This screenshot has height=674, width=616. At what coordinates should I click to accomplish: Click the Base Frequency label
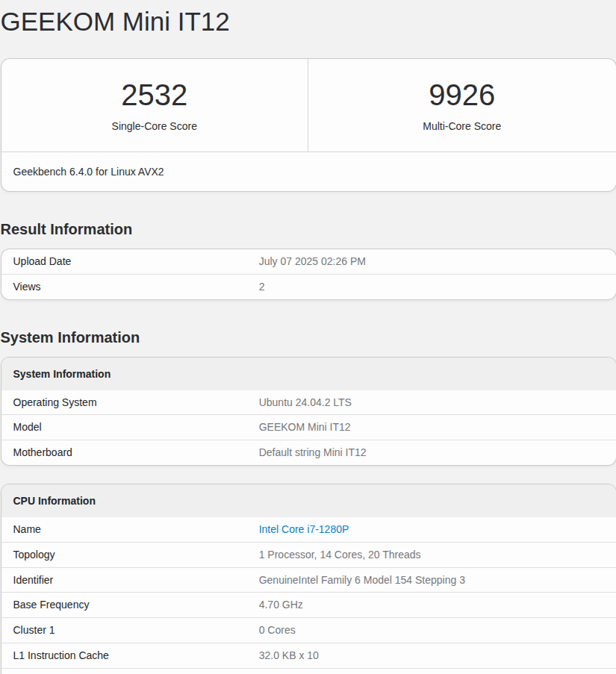coord(52,605)
